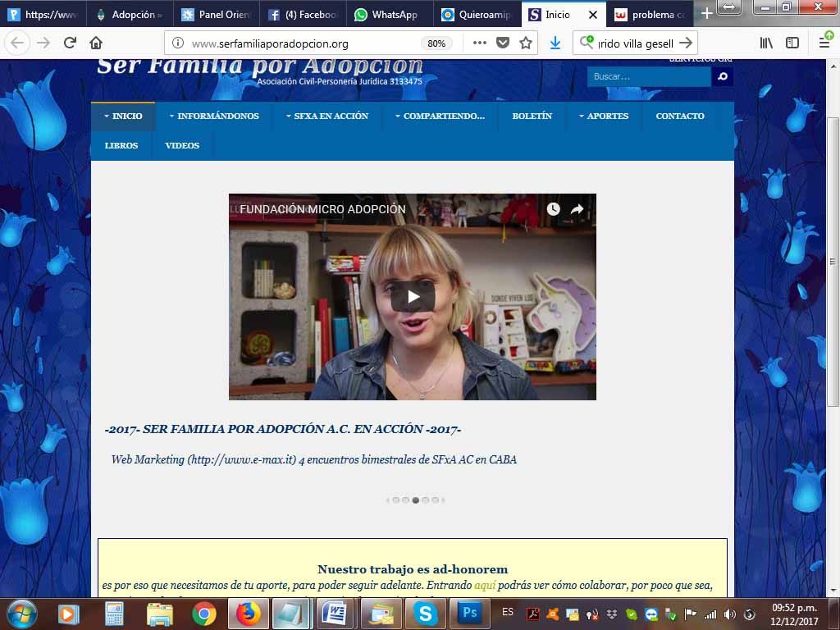The height and width of the screenshot is (630, 840).
Task: Switch to the Adopción tab
Action: 130,15
